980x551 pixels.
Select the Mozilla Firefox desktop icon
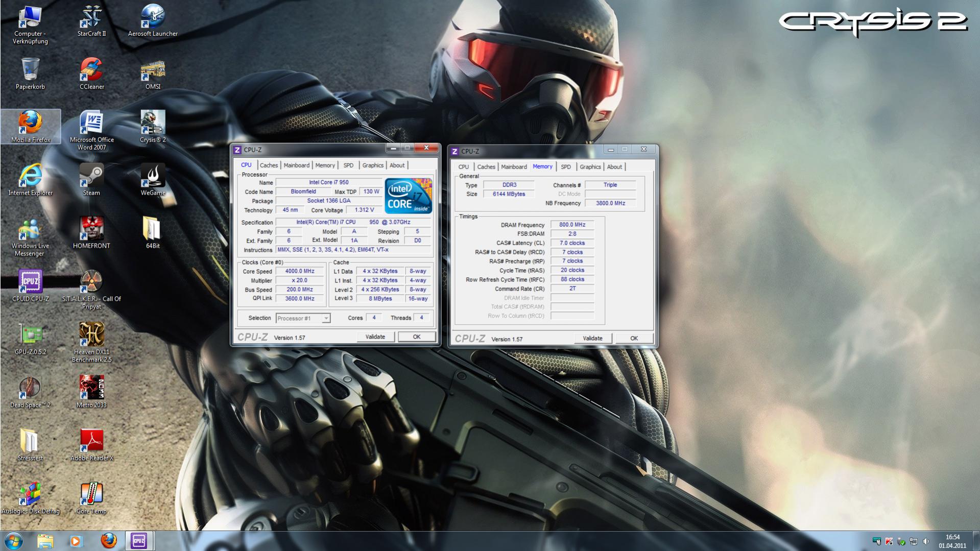(x=30, y=127)
